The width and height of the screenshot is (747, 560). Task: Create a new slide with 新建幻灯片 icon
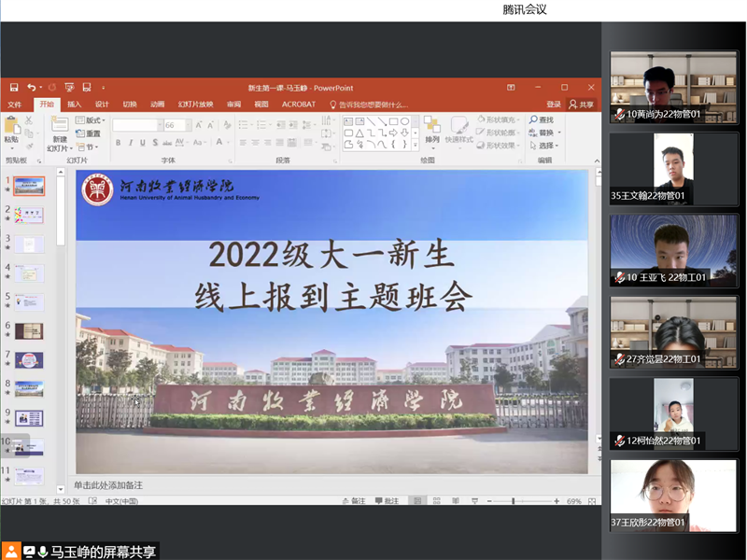(59, 126)
